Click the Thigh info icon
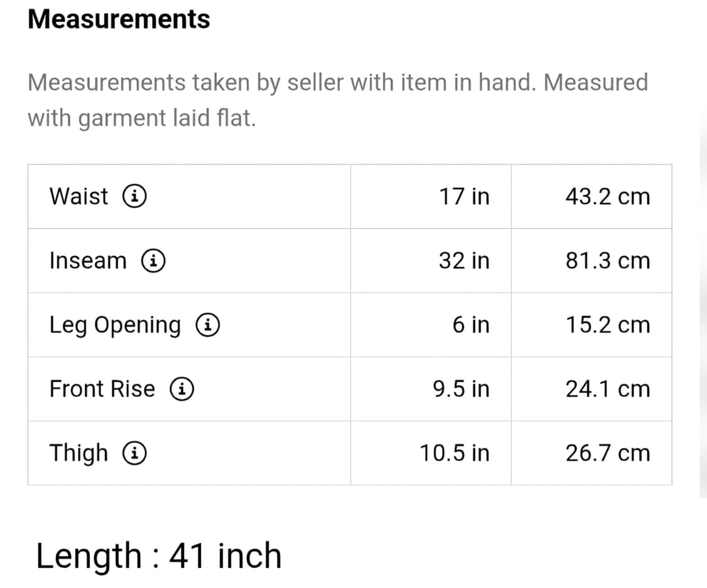 tap(134, 453)
